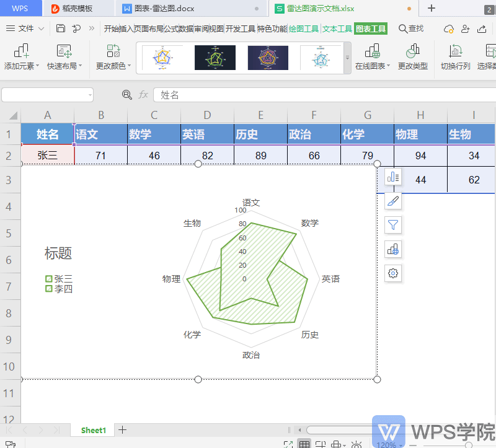The image size is (496, 448).
Task: Click the fullscreen view icon in status bar
Action: pyautogui.click(x=288, y=444)
